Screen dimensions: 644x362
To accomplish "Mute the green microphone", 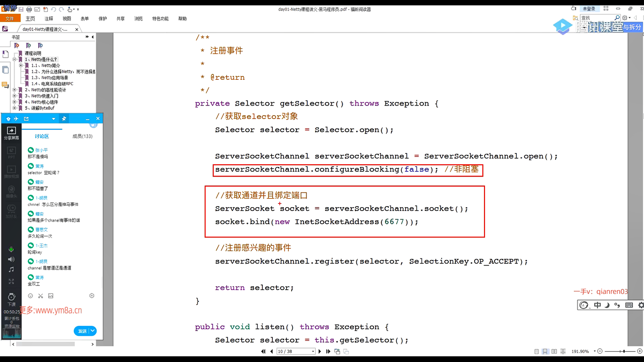I will (11, 249).
